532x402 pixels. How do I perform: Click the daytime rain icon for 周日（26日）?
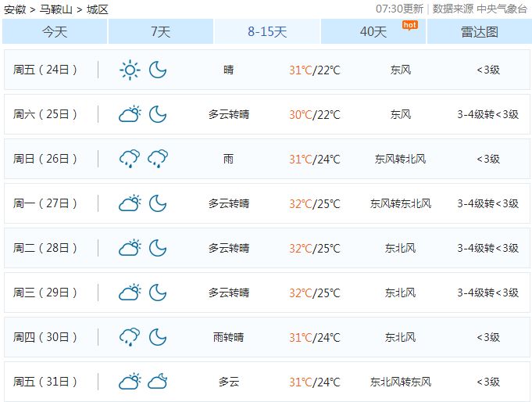130,159
